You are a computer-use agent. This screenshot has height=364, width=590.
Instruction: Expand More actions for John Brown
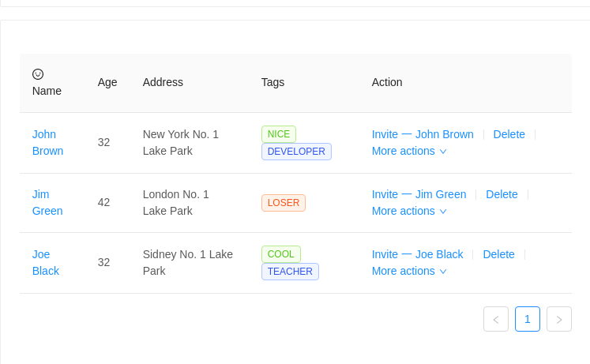409,151
